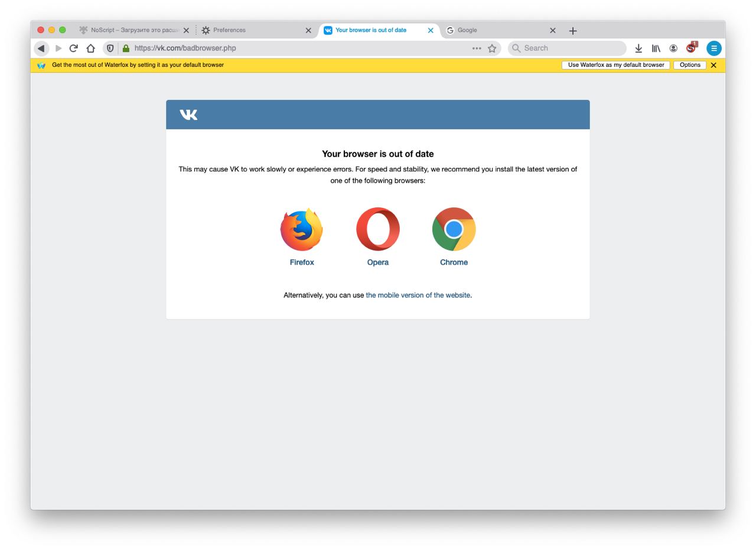Click 'Get the most out of Waterfox' message
Viewport: 756px width, 550px height.
pyautogui.click(x=138, y=65)
